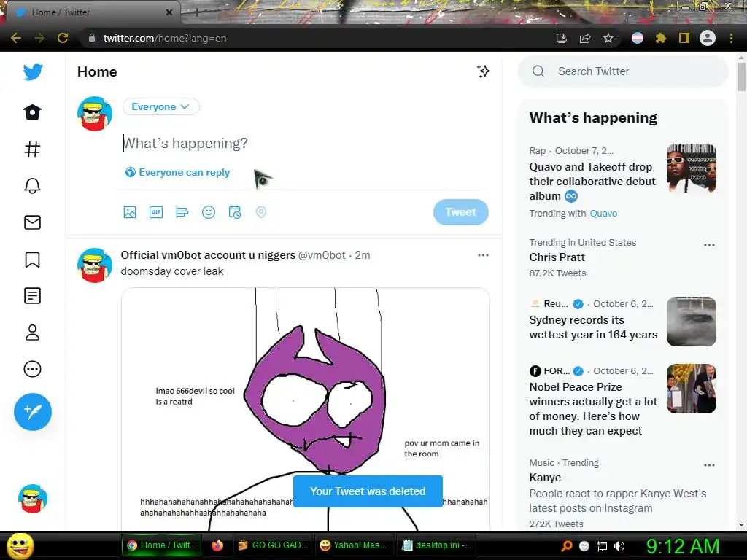Toggle the browser side panel icon
Screen dimensions: 747x560
pos(684,38)
